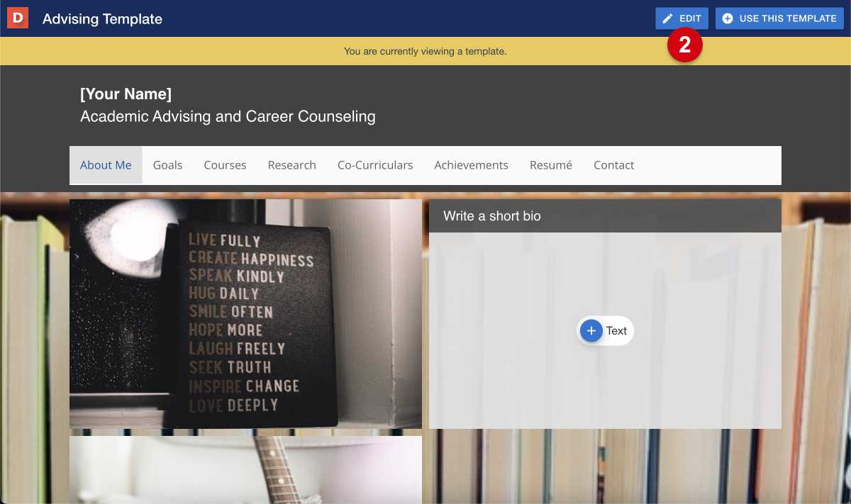Select the Research tab
Screen dimensions: 851x504
[x=291, y=165]
